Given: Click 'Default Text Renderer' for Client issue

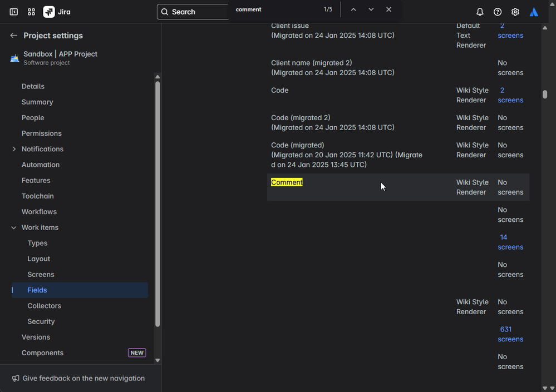Looking at the screenshot, I should pyautogui.click(x=471, y=36).
